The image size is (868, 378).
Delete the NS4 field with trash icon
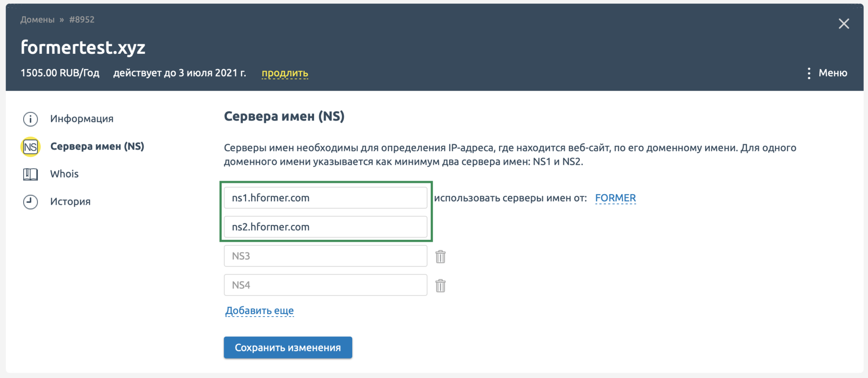point(440,286)
